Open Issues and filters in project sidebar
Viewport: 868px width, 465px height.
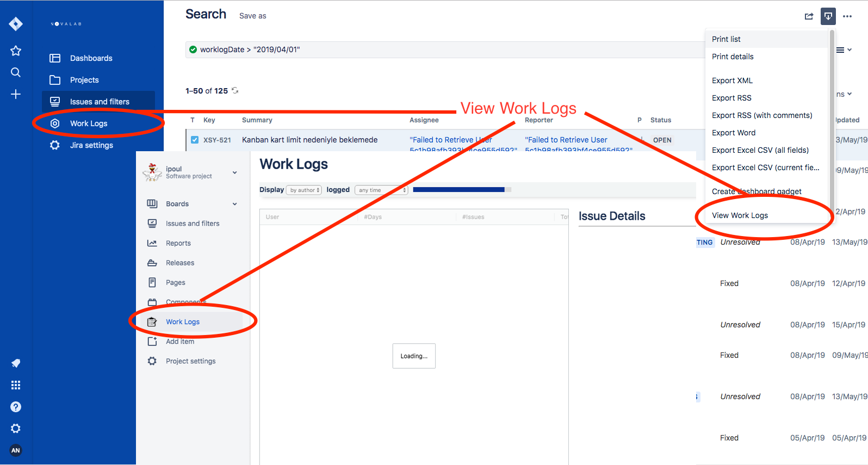(193, 224)
